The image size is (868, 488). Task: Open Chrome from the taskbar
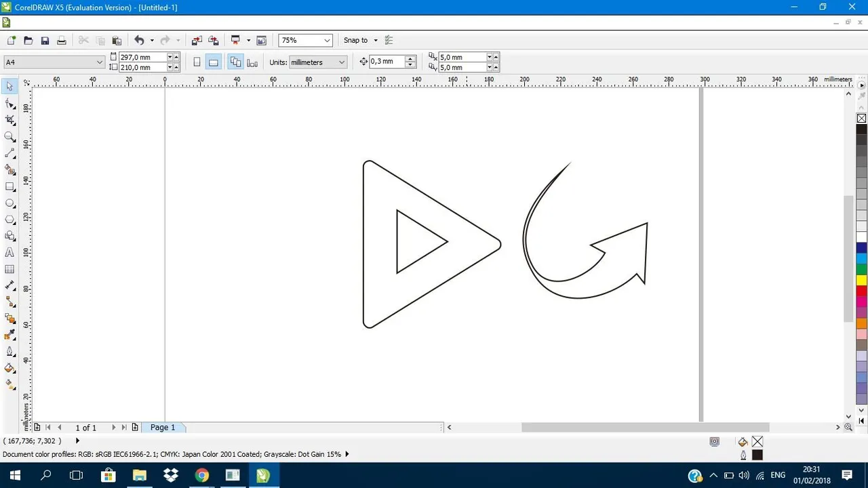[x=201, y=475]
